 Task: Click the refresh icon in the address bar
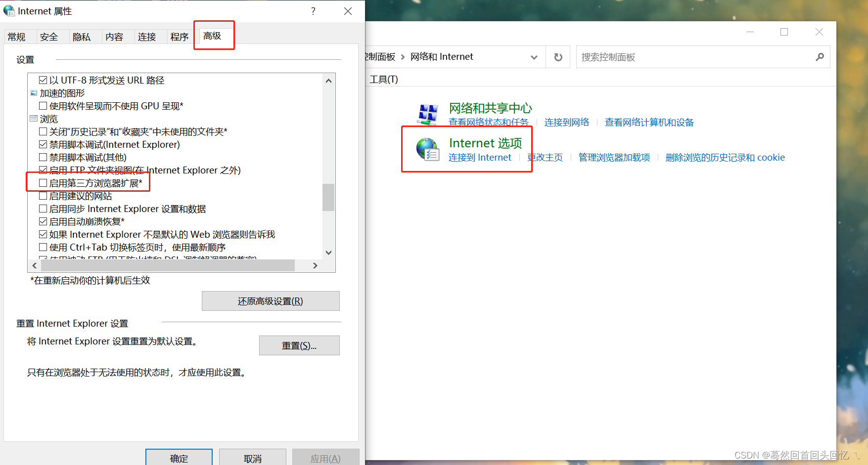(x=558, y=57)
